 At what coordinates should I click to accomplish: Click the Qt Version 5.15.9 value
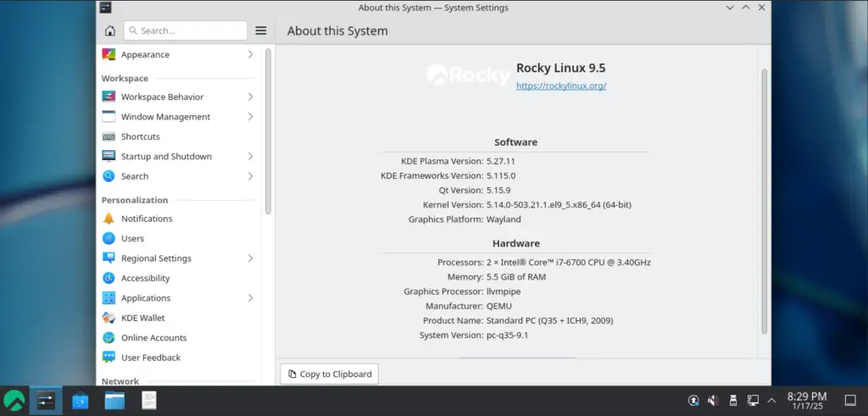click(498, 191)
